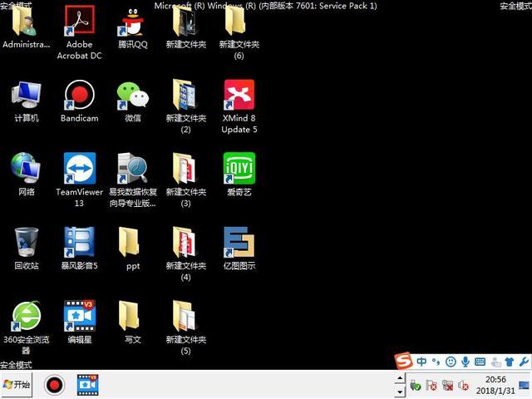Open the 开始 Start menu
Viewport: 532px width, 399px height.
point(17,385)
